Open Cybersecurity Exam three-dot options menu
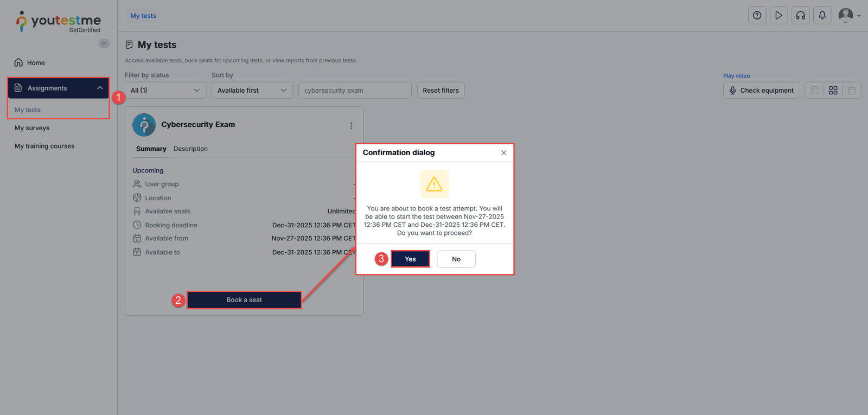The image size is (868, 415). point(351,126)
